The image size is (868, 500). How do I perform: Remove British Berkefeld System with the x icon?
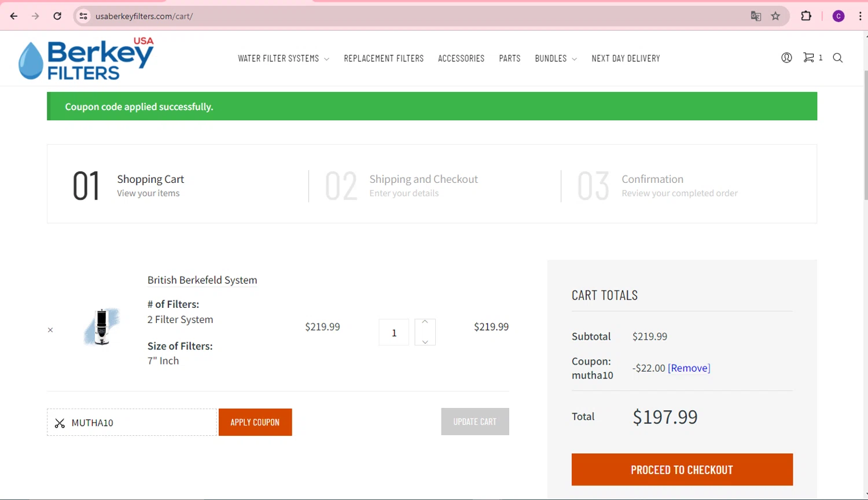point(50,330)
